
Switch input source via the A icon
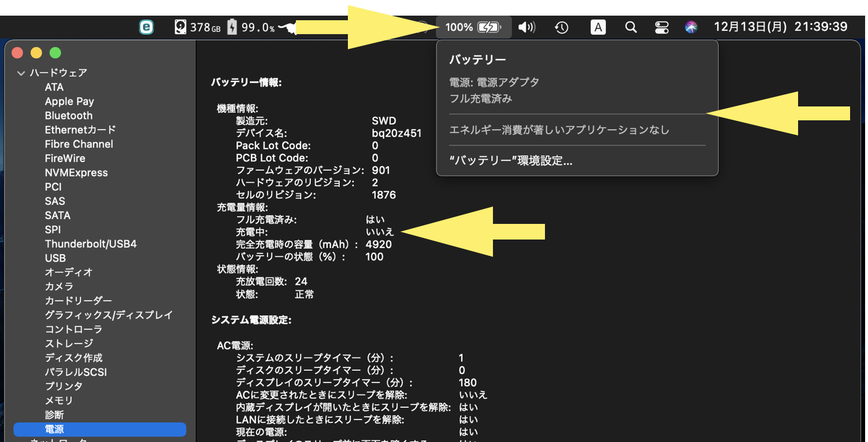click(598, 27)
